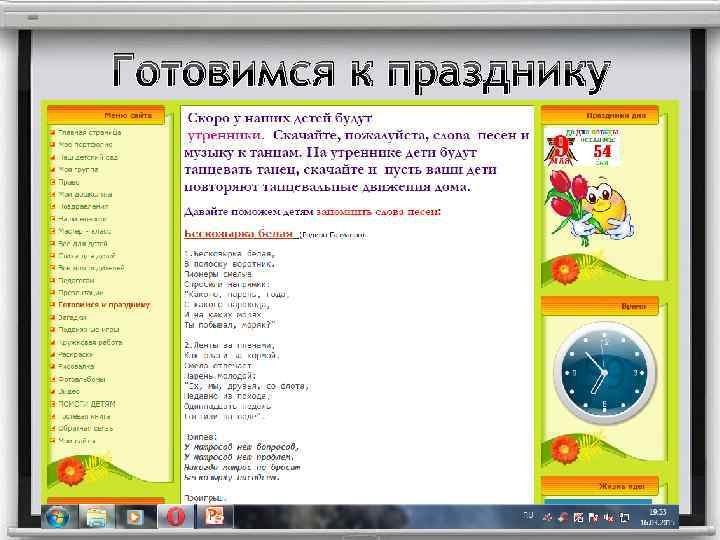Switch to the Opera browser taskbar icon
The image size is (720, 540).
pyautogui.click(x=175, y=517)
